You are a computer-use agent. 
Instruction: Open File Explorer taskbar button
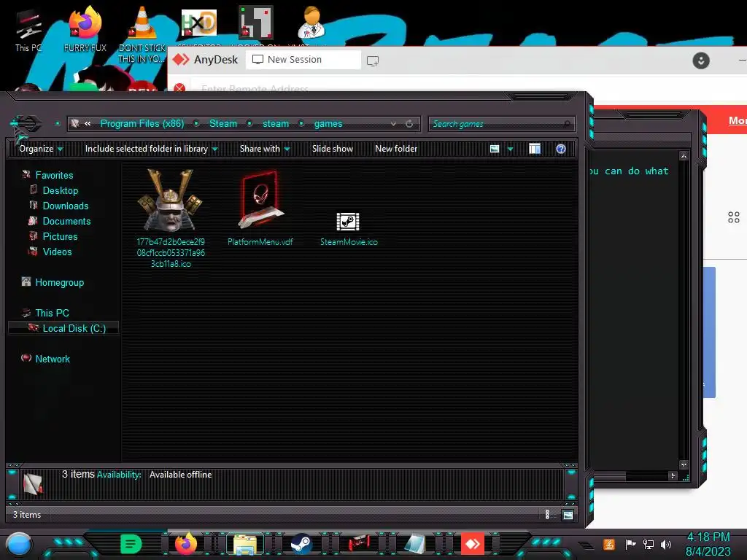[x=245, y=544]
